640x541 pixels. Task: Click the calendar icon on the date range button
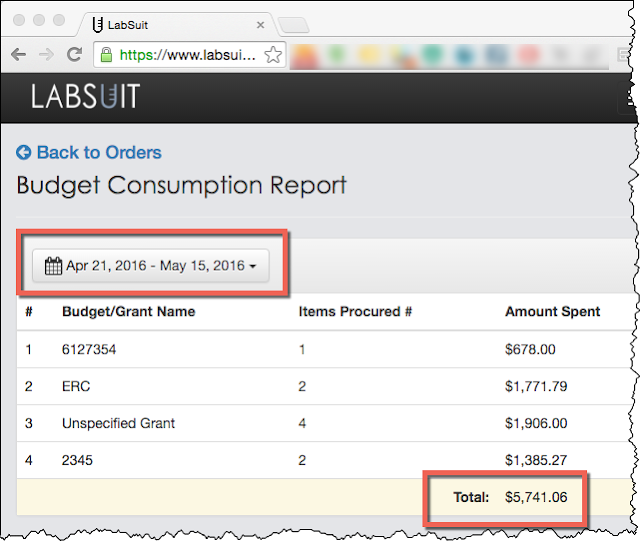pos(54,266)
